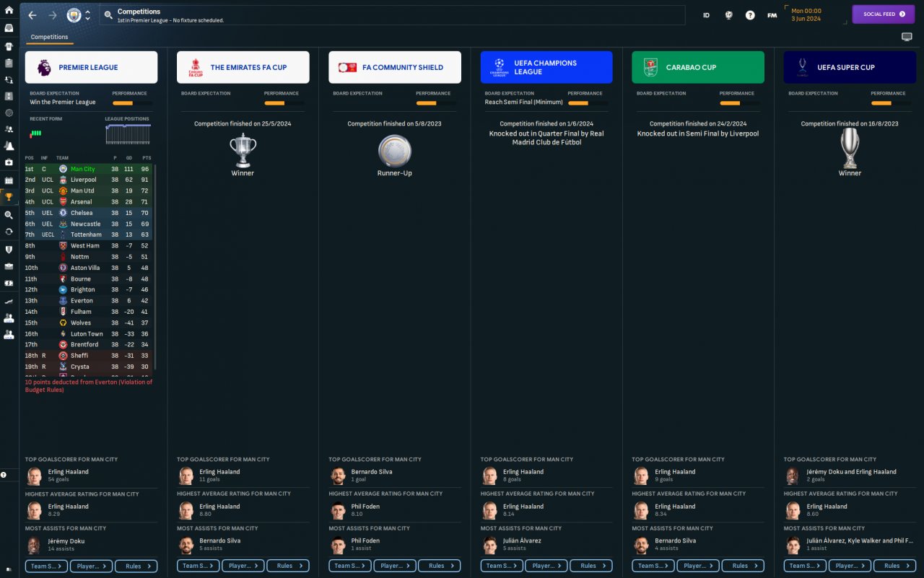Image resolution: width=924 pixels, height=578 pixels.
Task: Open the Social Feed
Action: pyautogui.click(x=884, y=14)
